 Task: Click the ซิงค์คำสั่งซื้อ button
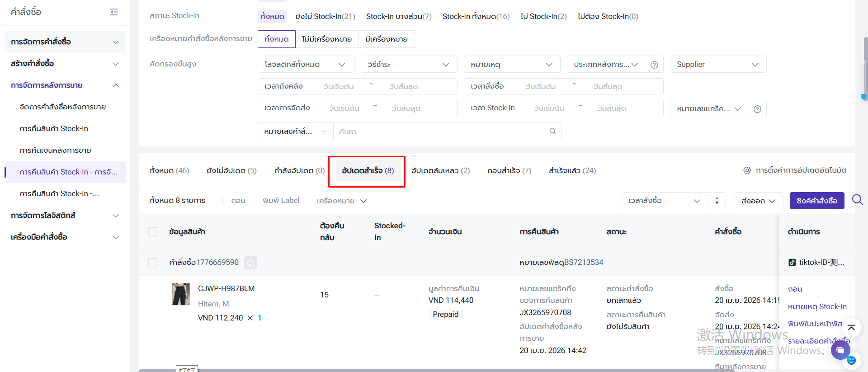pyautogui.click(x=816, y=201)
